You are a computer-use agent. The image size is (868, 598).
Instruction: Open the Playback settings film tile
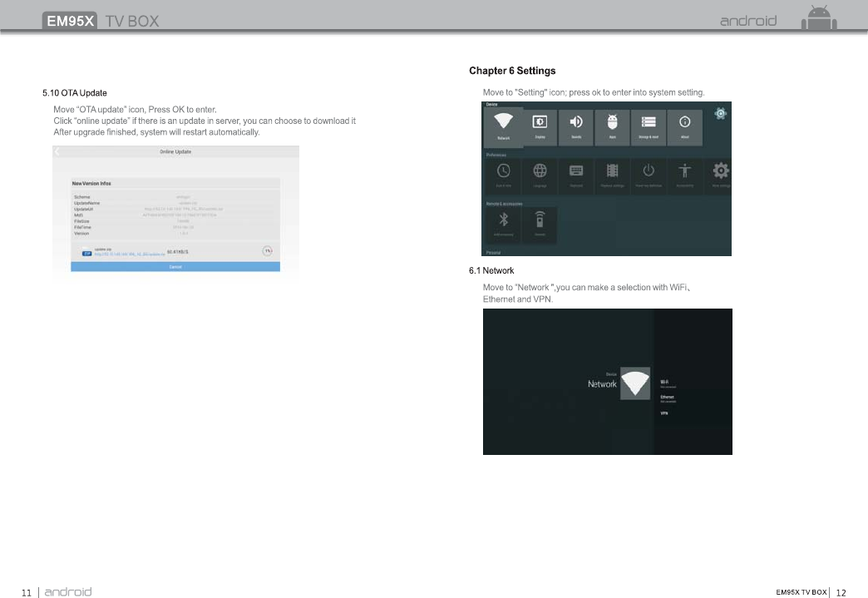coord(612,176)
